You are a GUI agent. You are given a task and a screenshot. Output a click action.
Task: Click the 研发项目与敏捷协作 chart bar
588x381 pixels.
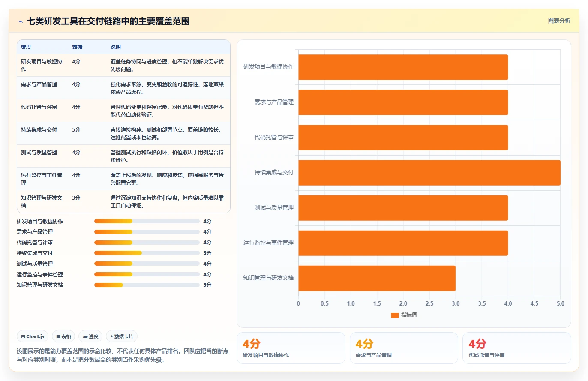pyautogui.click(x=403, y=67)
